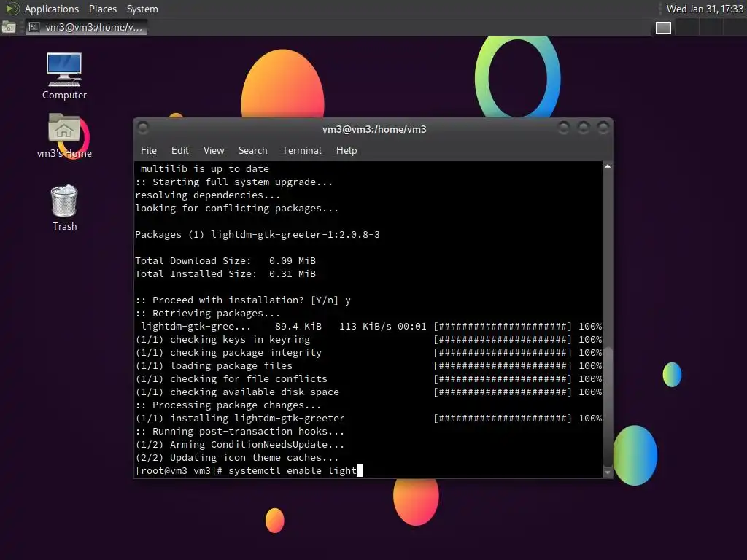The image size is (747, 560).
Task: Click the terminal scrollbar up arrow
Action: point(608,166)
